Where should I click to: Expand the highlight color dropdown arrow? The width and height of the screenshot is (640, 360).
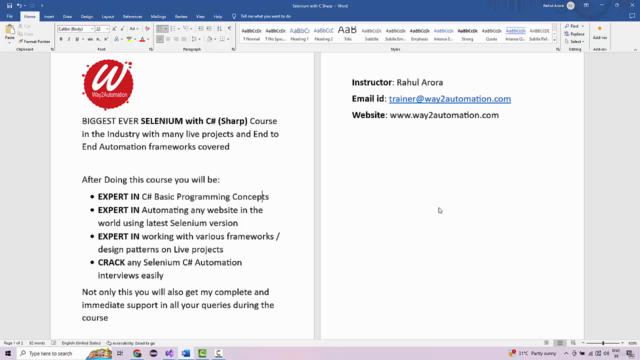pyautogui.click(x=135, y=39)
